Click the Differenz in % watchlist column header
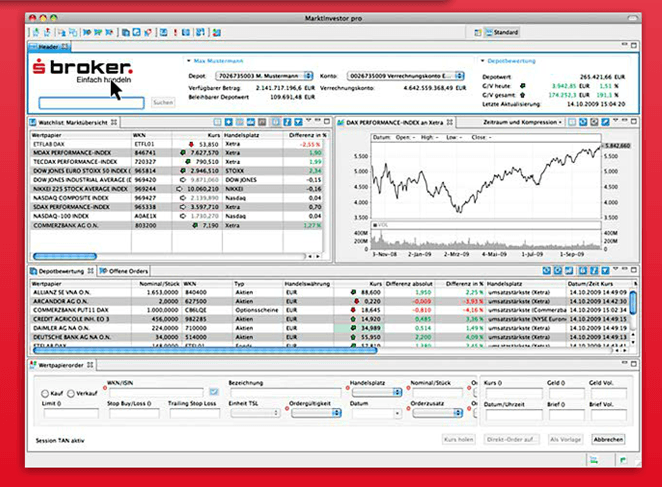This screenshot has width=663, height=488. (307, 135)
